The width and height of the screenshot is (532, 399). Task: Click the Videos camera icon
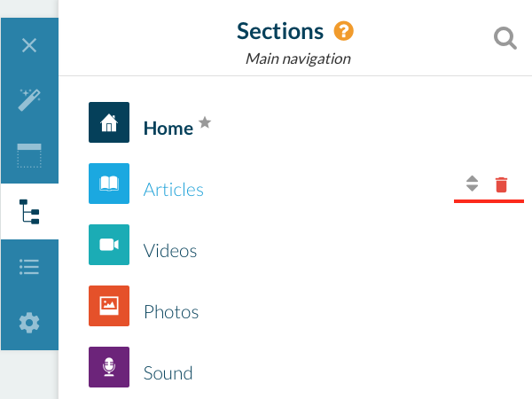(109, 245)
